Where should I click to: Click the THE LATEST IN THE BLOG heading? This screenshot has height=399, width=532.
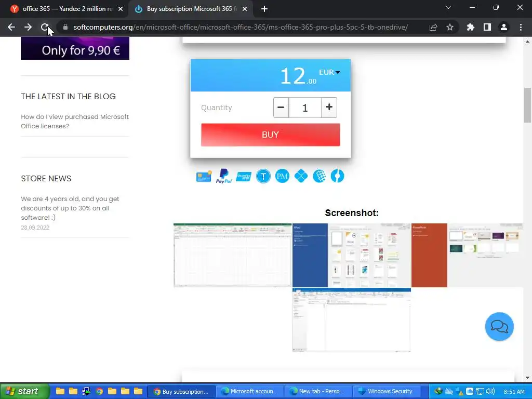[68, 96]
